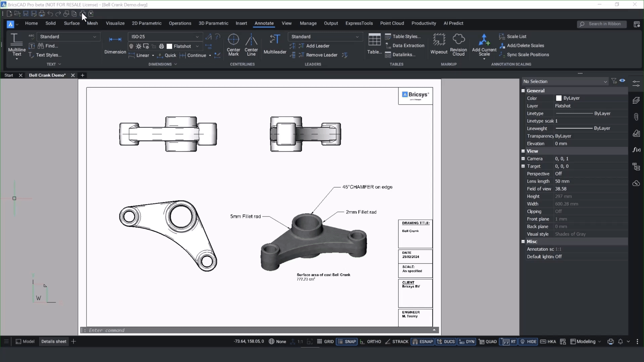Enable GRID display in status bar

[326, 342]
